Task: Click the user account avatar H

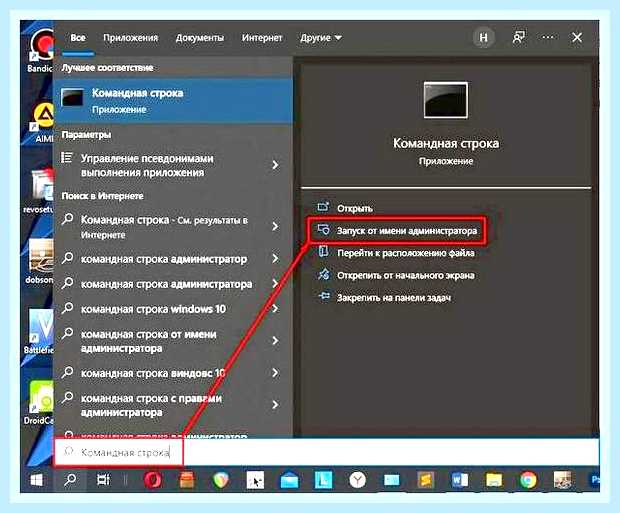Action: [x=483, y=38]
